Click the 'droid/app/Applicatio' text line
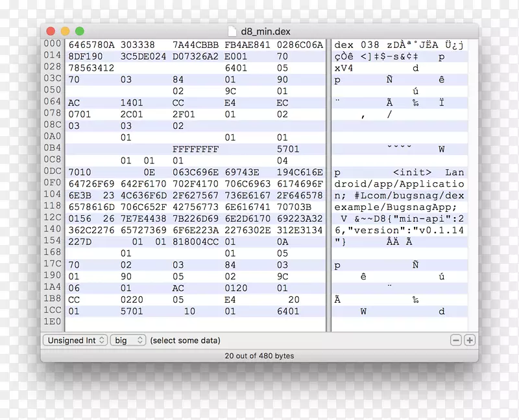The width and height of the screenshot is (519, 420). [399, 184]
